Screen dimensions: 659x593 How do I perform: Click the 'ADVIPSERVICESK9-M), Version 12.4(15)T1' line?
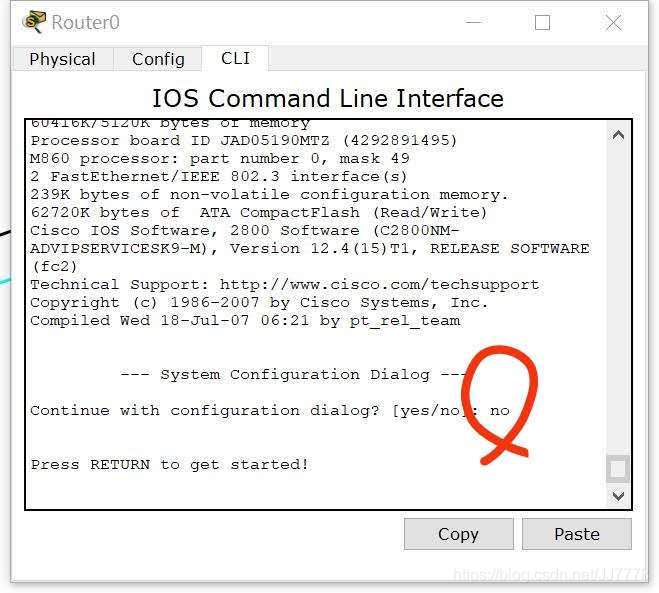[x=310, y=248]
